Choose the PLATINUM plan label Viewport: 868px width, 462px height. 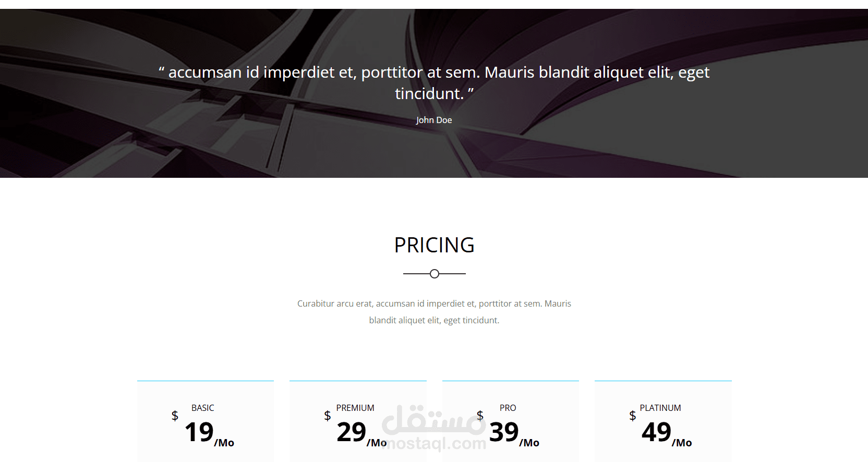pyautogui.click(x=660, y=408)
